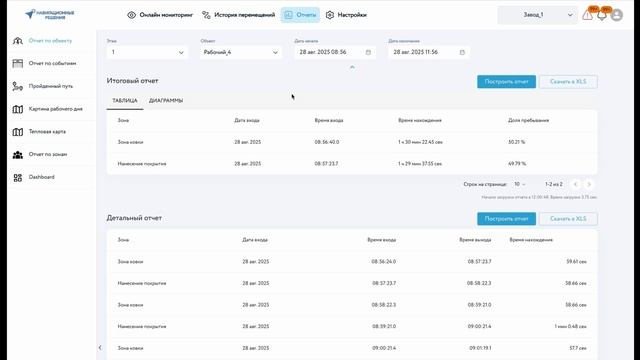Open Онлайн мониторинг eye icon
The width and height of the screenshot is (640, 360).
131,15
